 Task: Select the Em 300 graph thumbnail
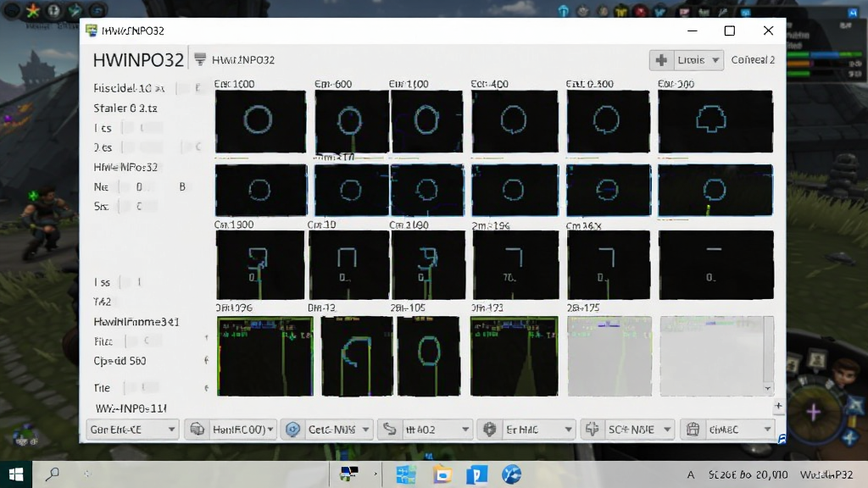(715, 121)
